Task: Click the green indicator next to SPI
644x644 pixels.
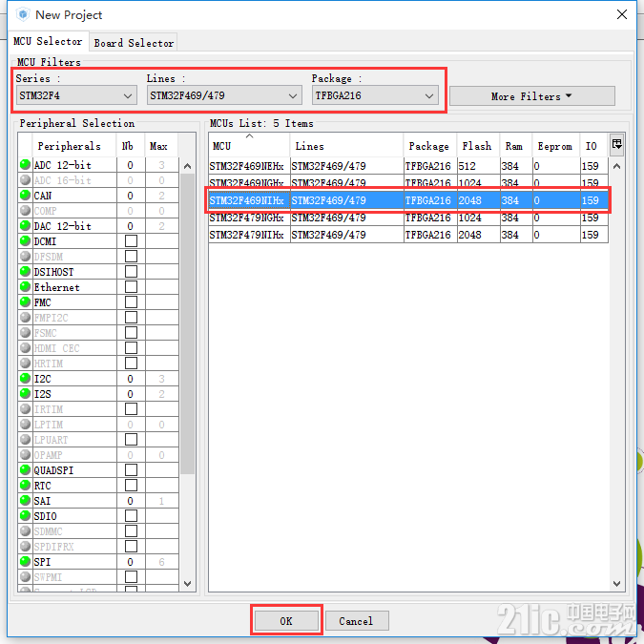Action: pos(25,561)
